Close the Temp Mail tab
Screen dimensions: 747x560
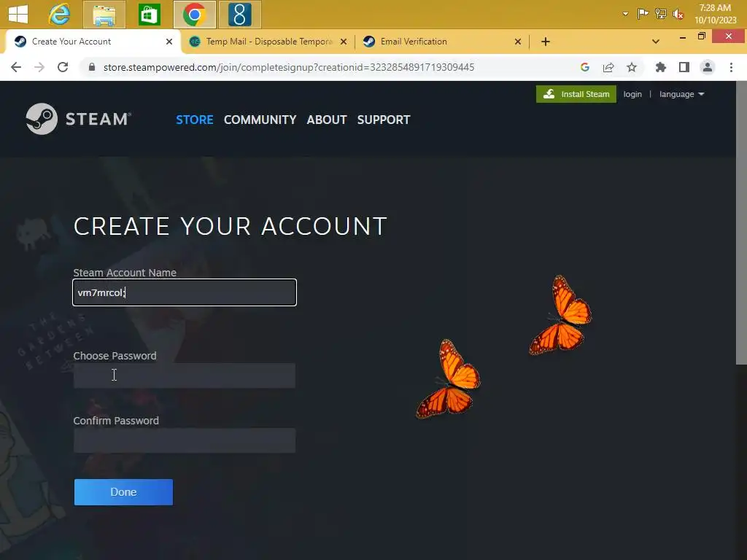(344, 42)
